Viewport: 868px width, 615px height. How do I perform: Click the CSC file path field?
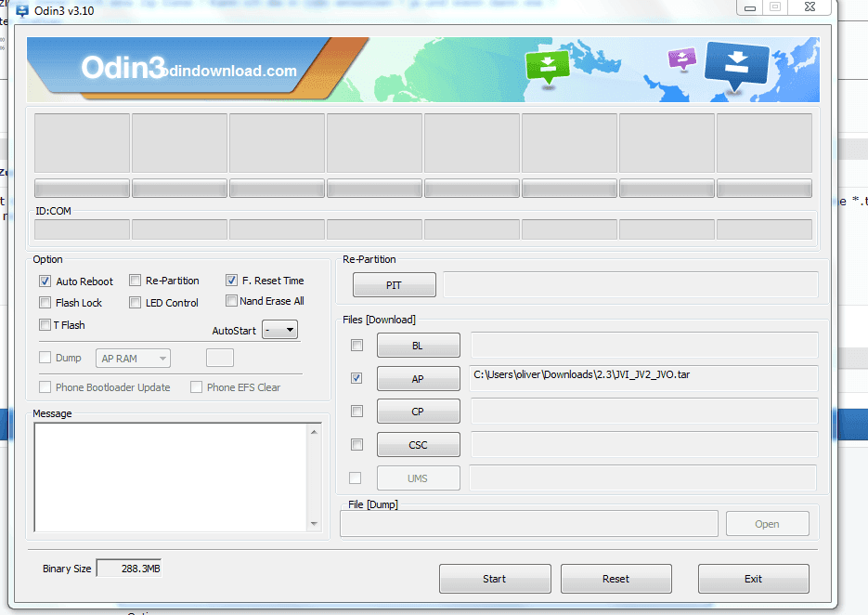click(x=644, y=444)
